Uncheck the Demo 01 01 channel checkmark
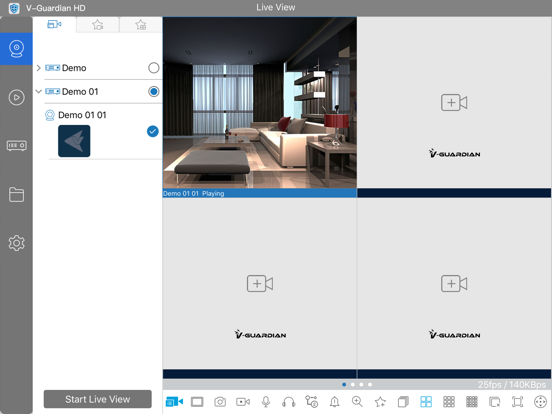The image size is (552, 414). [152, 131]
